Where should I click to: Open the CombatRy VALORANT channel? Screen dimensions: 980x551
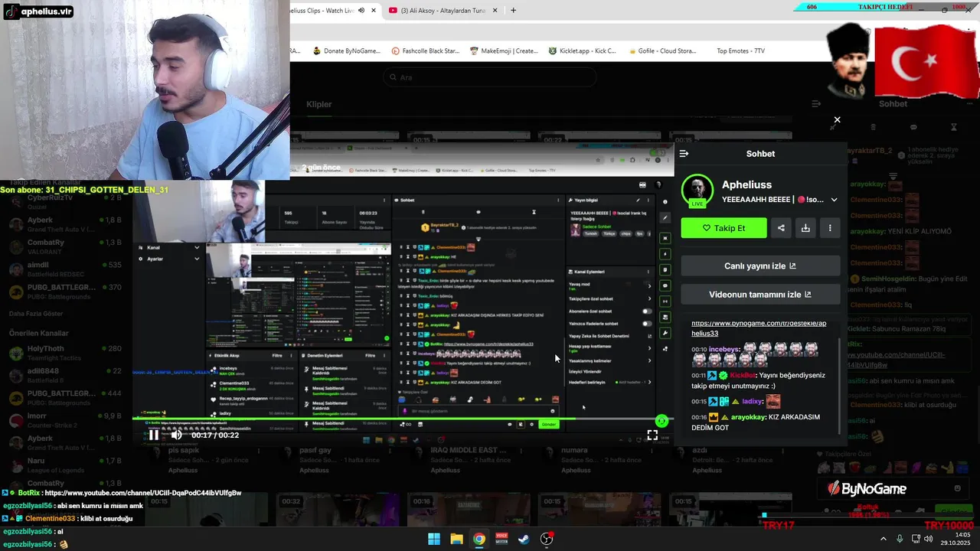click(x=65, y=246)
